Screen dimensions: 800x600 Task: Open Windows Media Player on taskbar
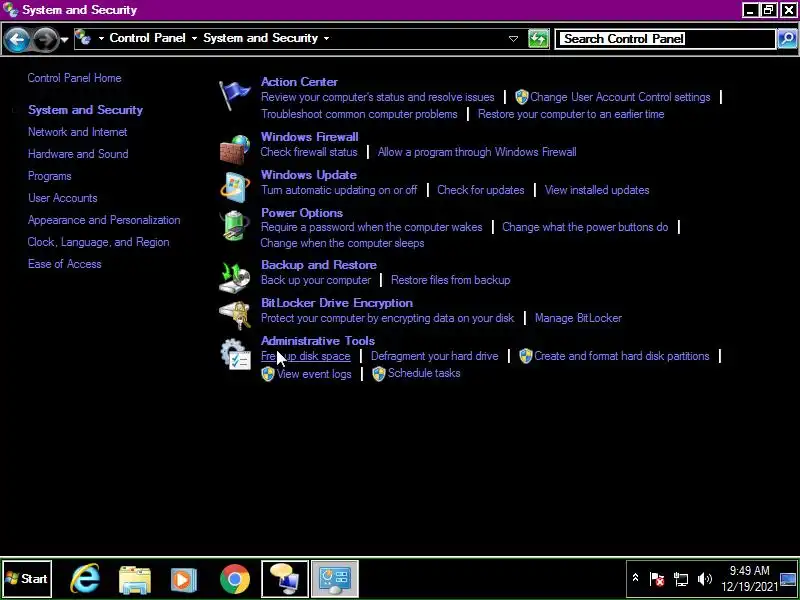(183, 579)
